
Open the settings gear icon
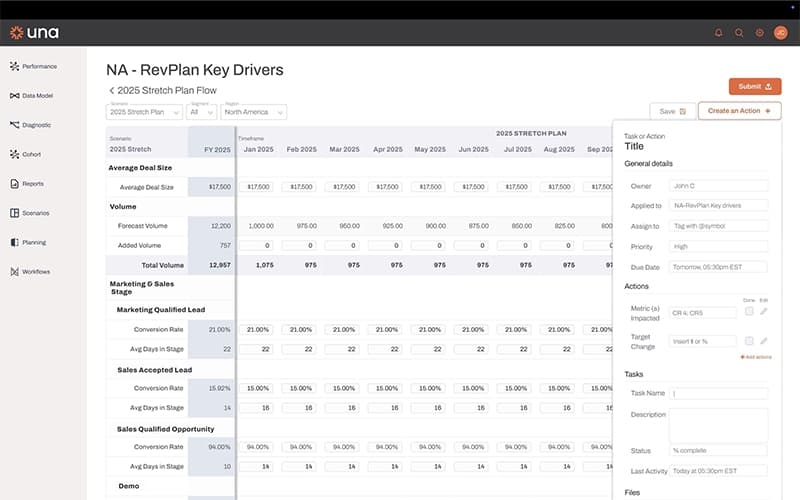pos(759,33)
